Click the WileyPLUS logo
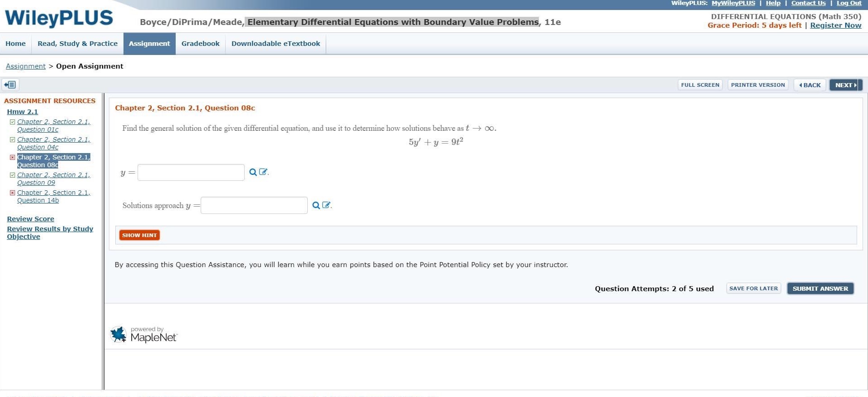The width and height of the screenshot is (868, 397). point(59,18)
